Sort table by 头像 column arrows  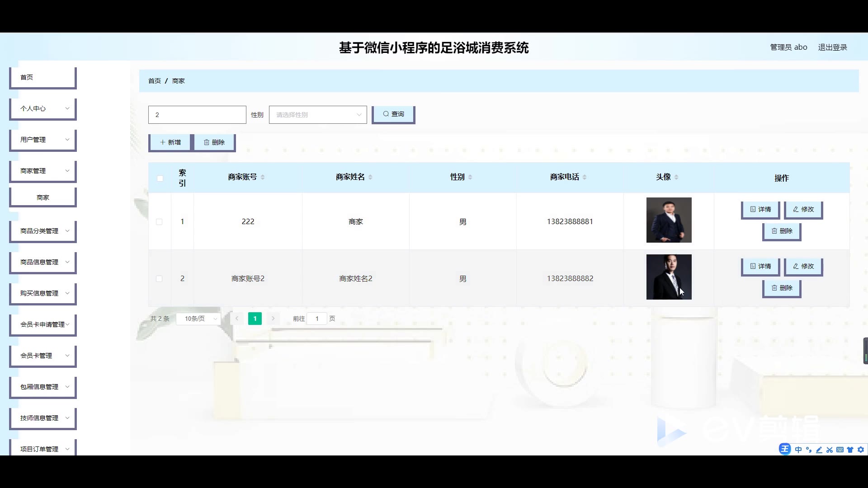click(x=676, y=177)
